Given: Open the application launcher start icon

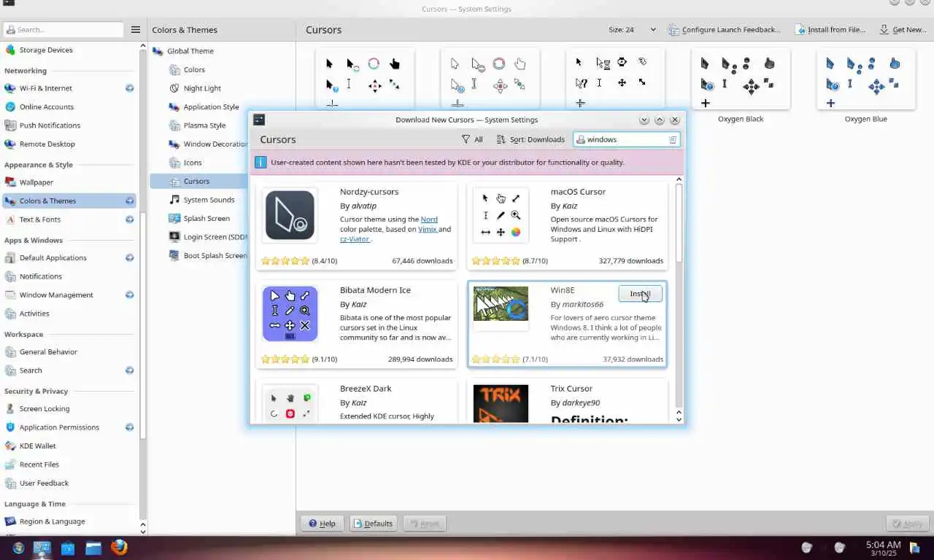Looking at the screenshot, I should 18,548.
